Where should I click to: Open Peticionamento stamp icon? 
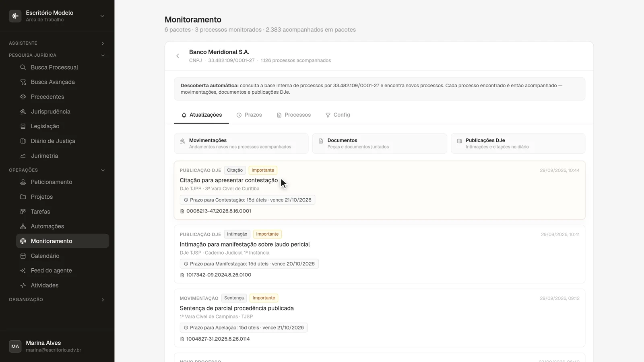click(23, 182)
